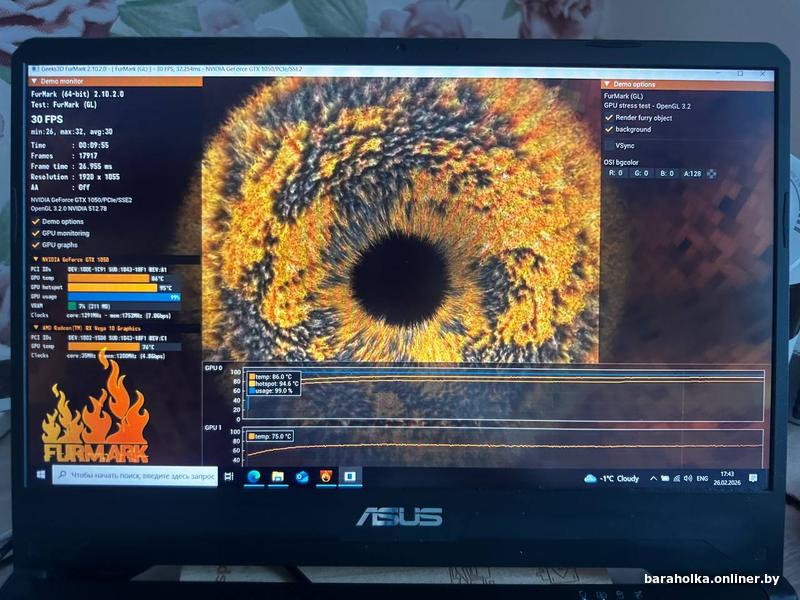This screenshot has height=600, width=800.
Task: Switch ENG input language
Action: pyautogui.click(x=703, y=479)
